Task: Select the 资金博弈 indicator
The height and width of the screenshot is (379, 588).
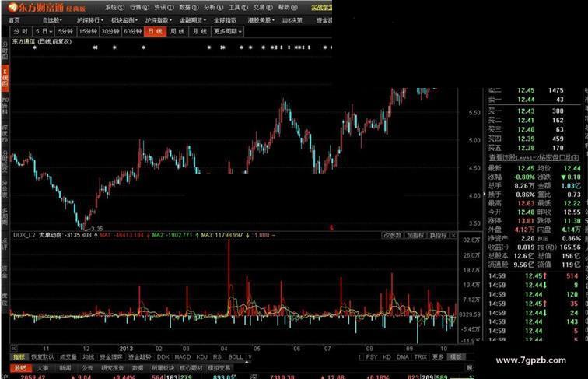Action: pyautogui.click(x=111, y=357)
